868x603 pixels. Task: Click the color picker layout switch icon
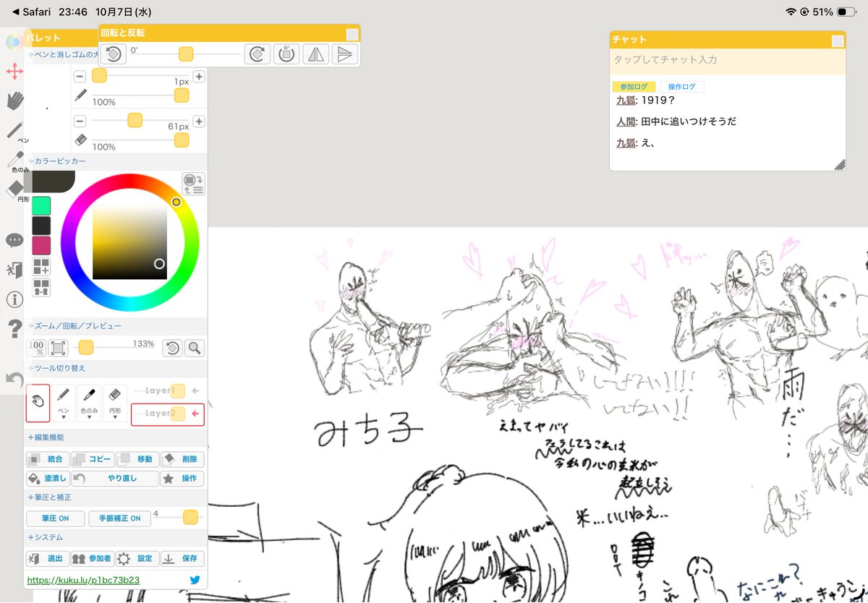click(193, 184)
